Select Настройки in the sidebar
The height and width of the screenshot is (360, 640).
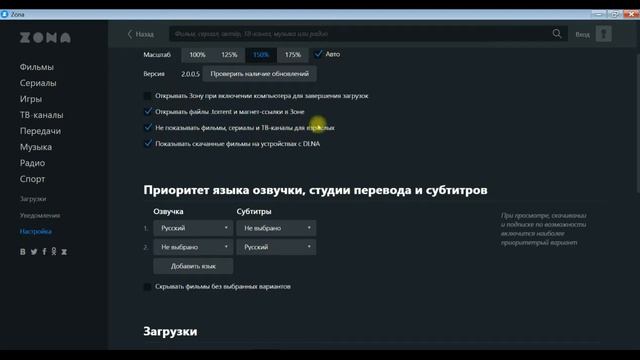click(x=36, y=231)
